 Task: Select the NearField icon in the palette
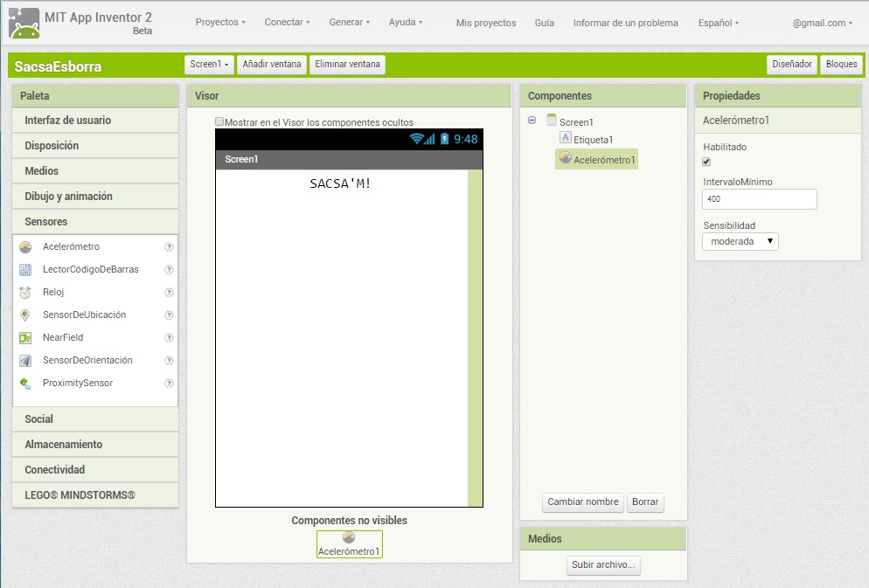(x=25, y=338)
